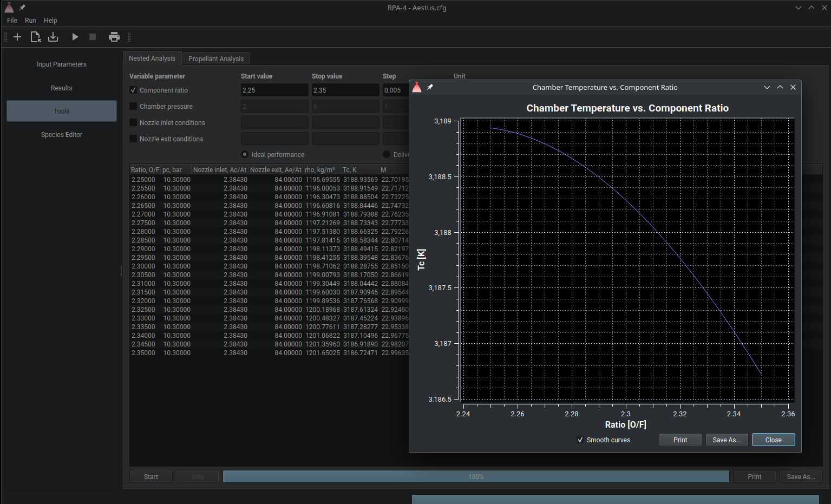The image size is (831, 504).
Task: Open the Species Editor section in sidebar
Action: tap(62, 135)
